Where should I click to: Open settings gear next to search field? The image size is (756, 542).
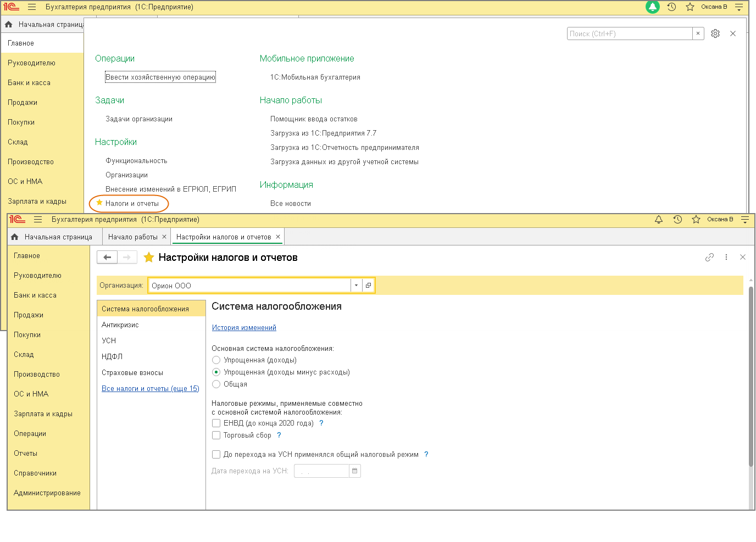click(715, 33)
